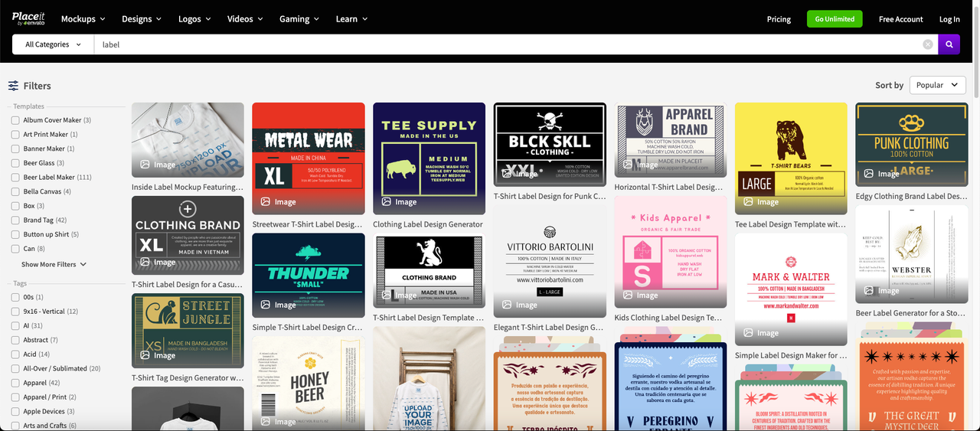Check the AI tag filter

pos(15,325)
